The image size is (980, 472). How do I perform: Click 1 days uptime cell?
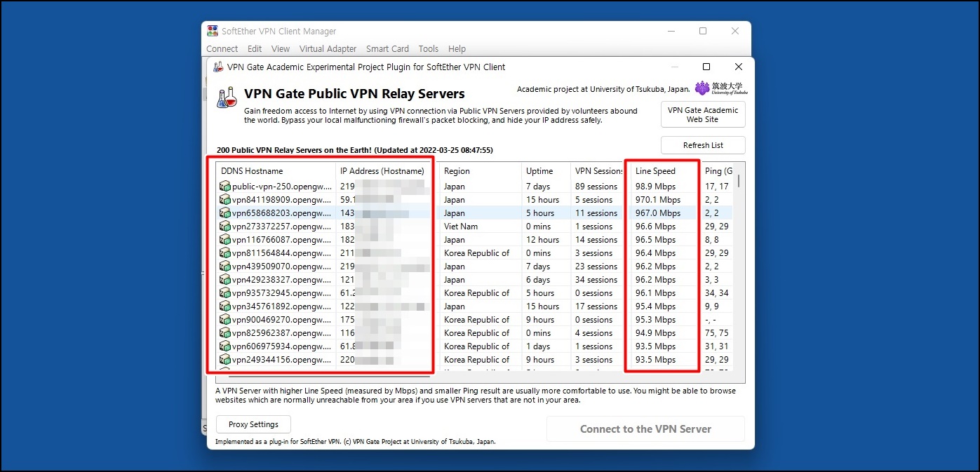(x=539, y=346)
